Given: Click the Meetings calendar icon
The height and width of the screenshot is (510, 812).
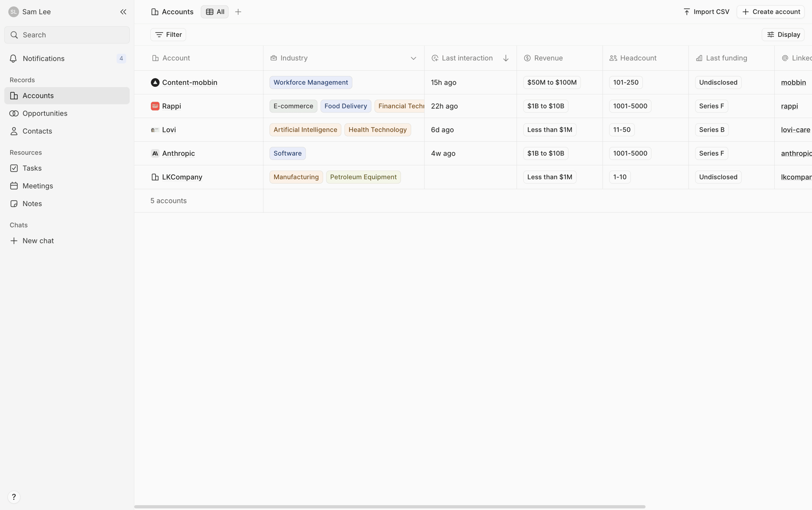Looking at the screenshot, I should pos(14,186).
